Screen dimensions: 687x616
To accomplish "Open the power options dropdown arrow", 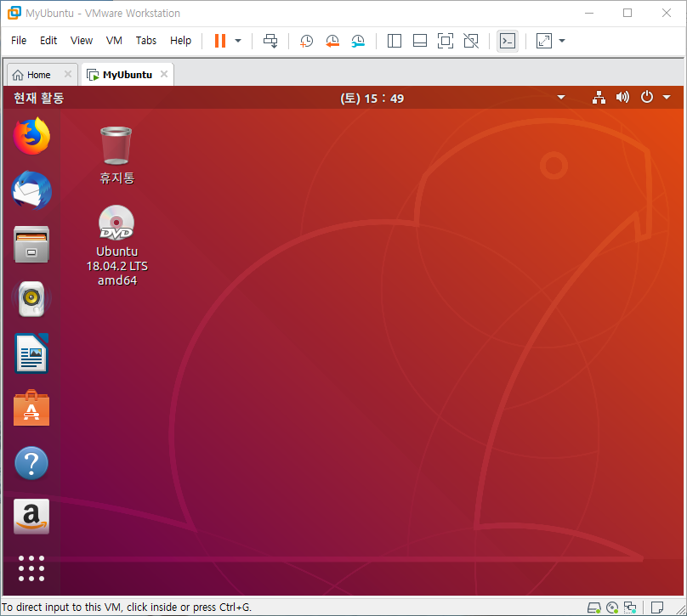I will [238, 41].
